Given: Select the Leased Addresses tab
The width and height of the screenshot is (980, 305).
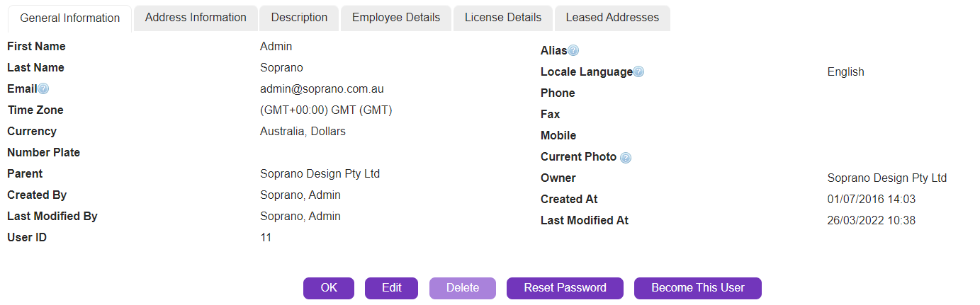Looking at the screenshot, I should [612, 18].
